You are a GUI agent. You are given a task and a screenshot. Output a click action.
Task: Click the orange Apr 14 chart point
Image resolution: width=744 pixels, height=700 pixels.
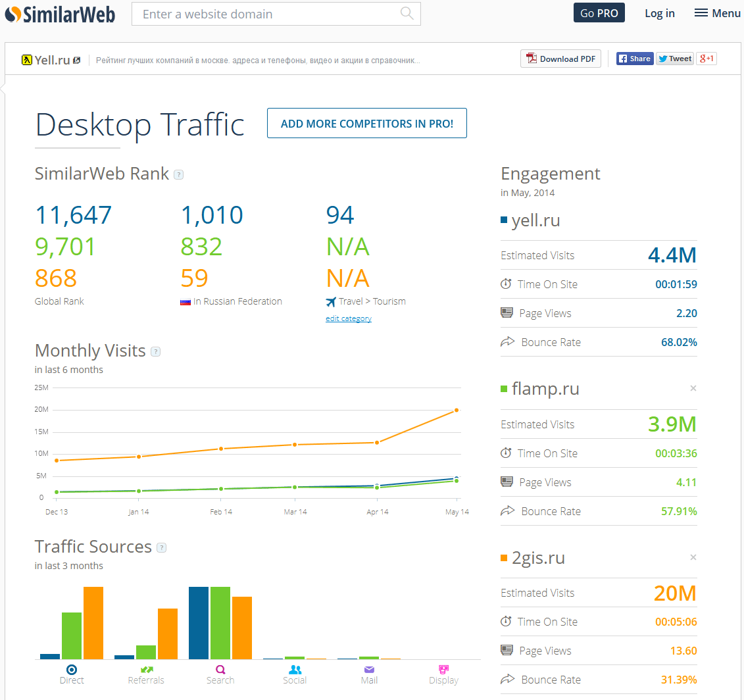(377, 442)
